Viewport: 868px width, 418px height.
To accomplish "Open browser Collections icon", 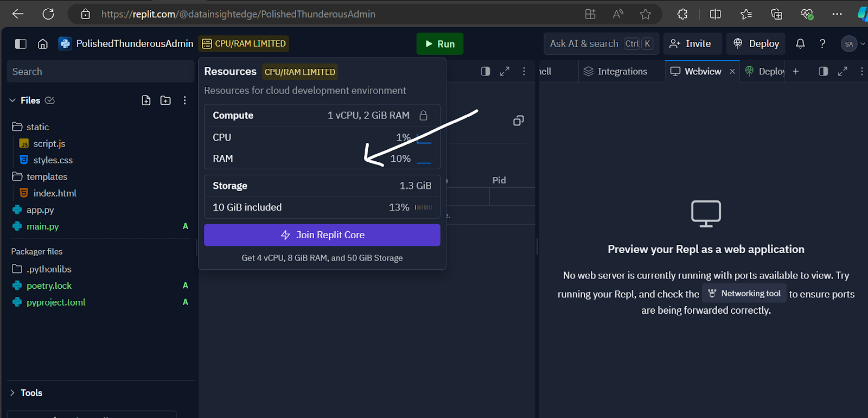I will coord(776,14).
